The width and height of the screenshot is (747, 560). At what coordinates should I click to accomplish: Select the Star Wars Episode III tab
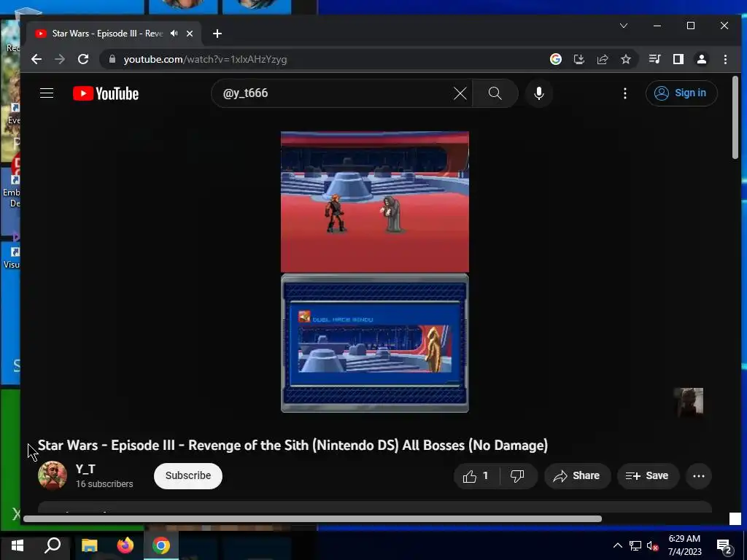tap(107, 34)
